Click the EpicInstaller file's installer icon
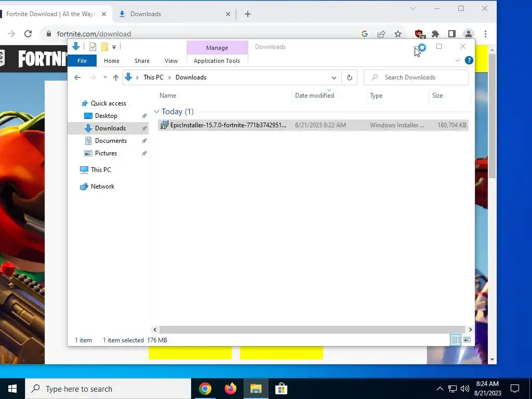 click(x=164, y=125)
